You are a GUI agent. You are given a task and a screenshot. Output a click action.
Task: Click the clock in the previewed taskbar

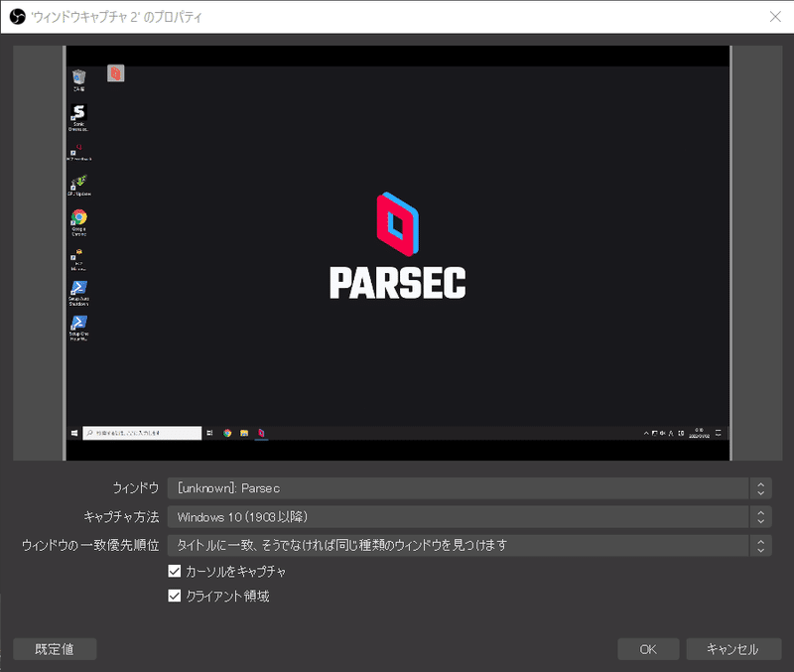pos(700,433)
